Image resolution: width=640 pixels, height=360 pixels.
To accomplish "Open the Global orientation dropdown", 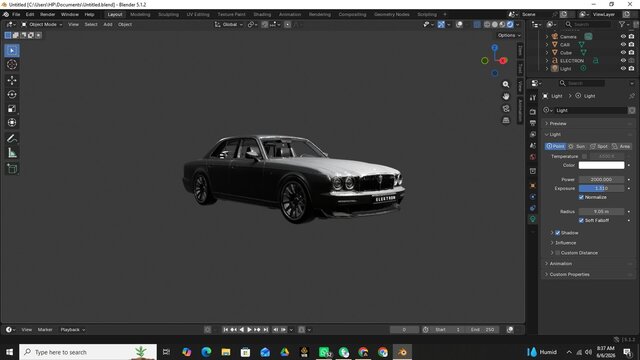I will coord(229,24).
